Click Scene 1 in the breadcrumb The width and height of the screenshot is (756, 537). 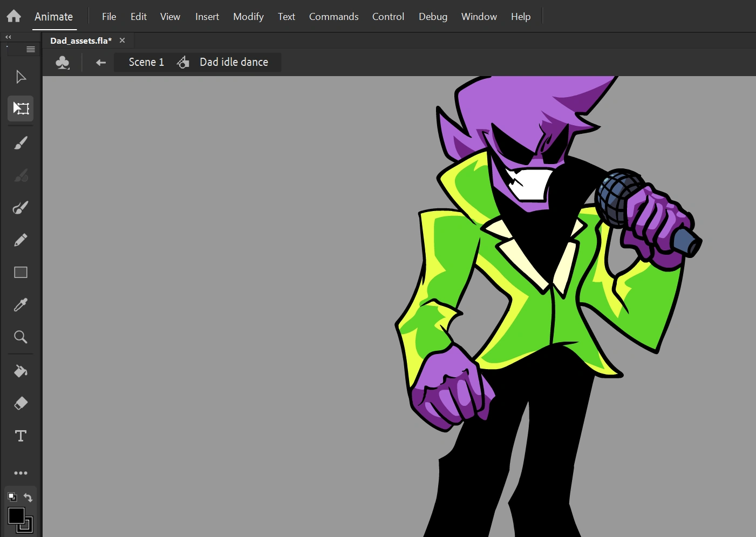coord(145,62)
